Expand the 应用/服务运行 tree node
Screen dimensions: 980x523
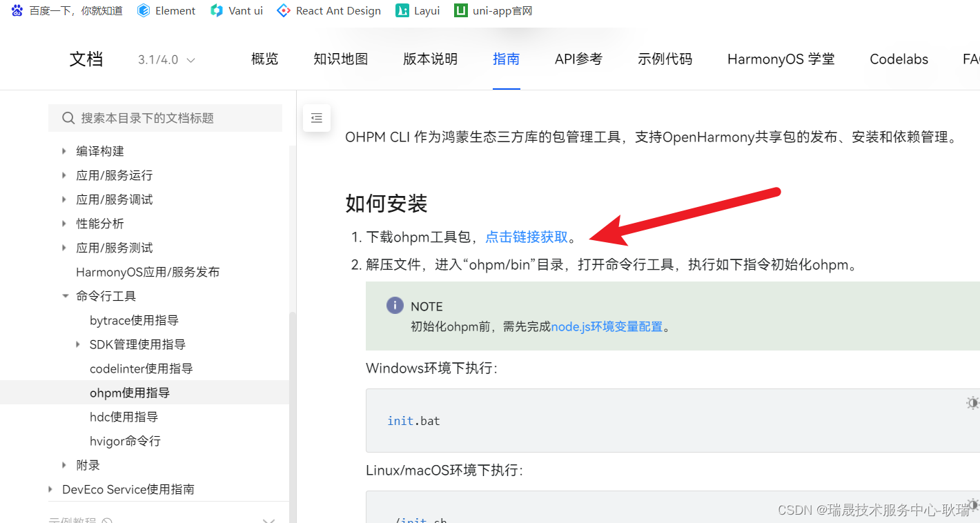click(x=64, y=175)
